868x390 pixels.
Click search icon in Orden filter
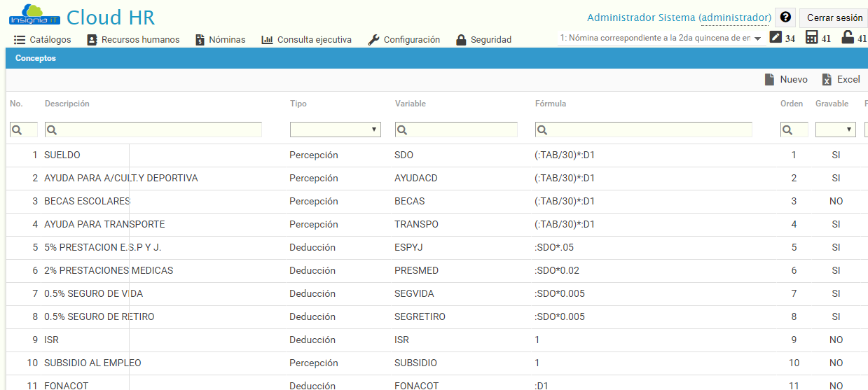787,130
